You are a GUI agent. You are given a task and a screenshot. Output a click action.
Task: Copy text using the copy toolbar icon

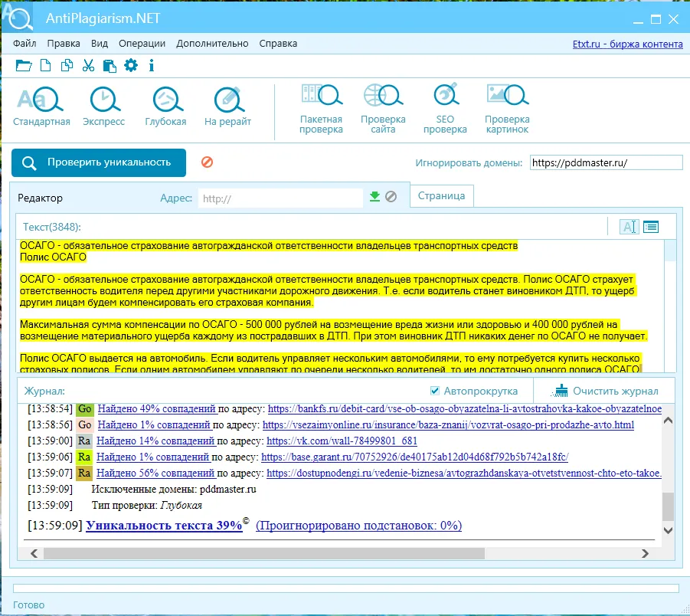point(67,66)
